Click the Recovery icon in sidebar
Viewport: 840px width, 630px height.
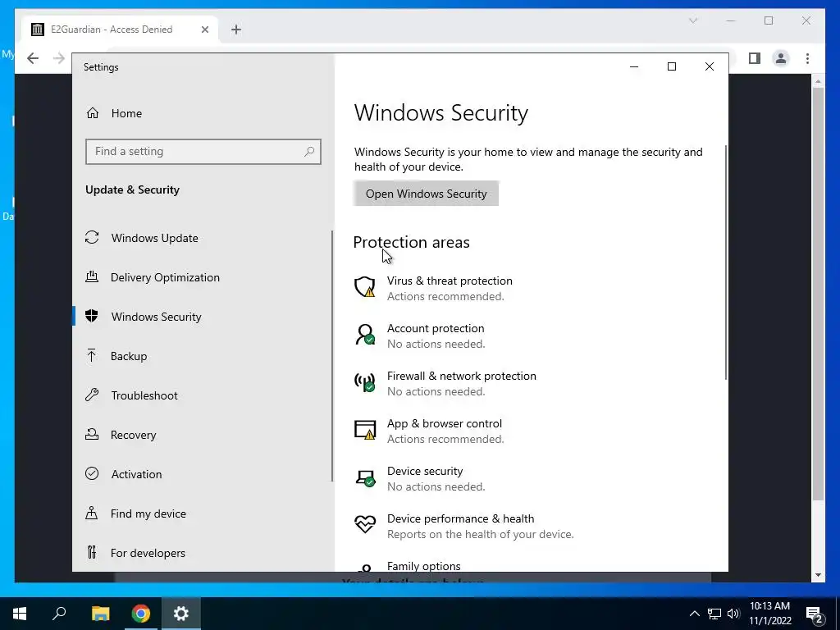coord(92,435)
